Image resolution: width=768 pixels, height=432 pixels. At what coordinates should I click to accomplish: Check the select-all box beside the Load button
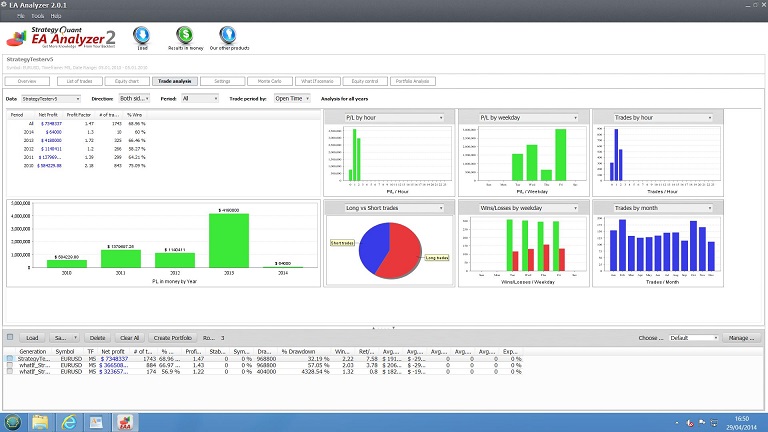click(10, 338)
